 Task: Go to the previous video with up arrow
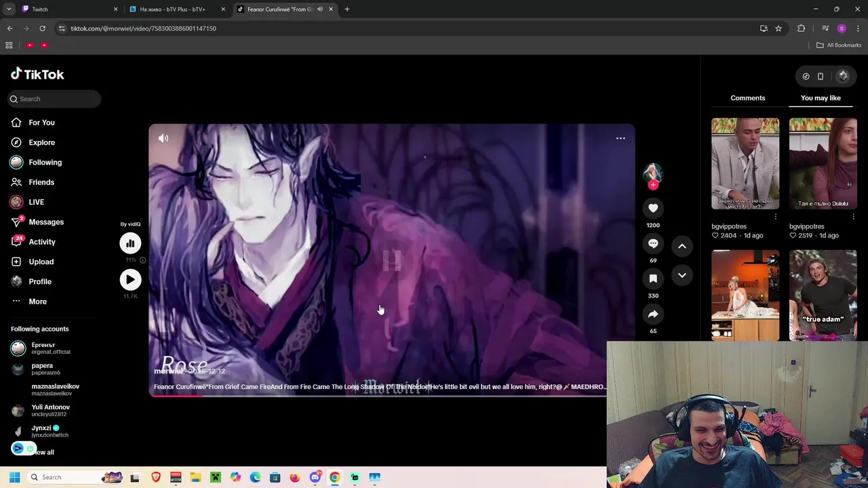coord(682,246)
